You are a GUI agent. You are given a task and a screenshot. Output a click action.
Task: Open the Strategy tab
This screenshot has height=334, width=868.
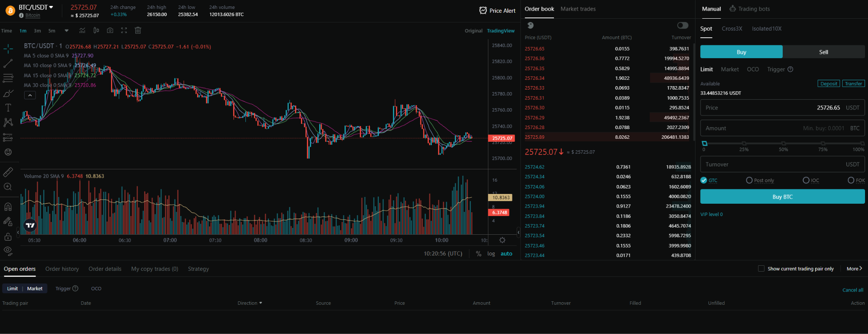point(198,269)
